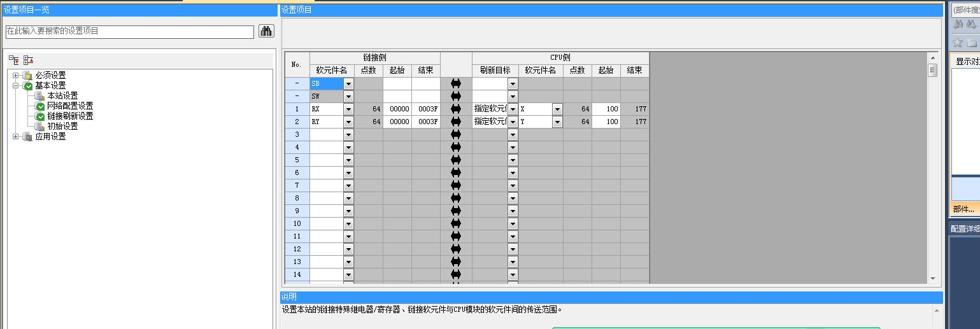Click the settings item search input field
This screenshot has height=329, width=980.
[129, 31]
